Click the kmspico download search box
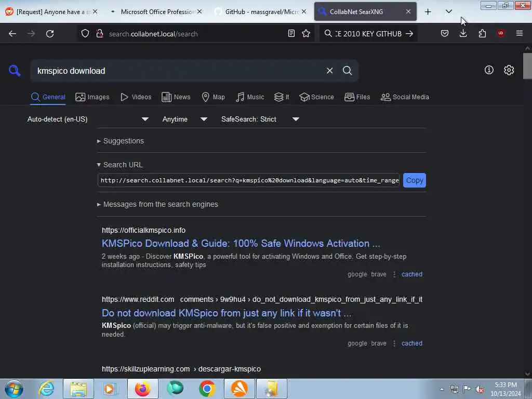The image size is (532, 399). (178, 71)
